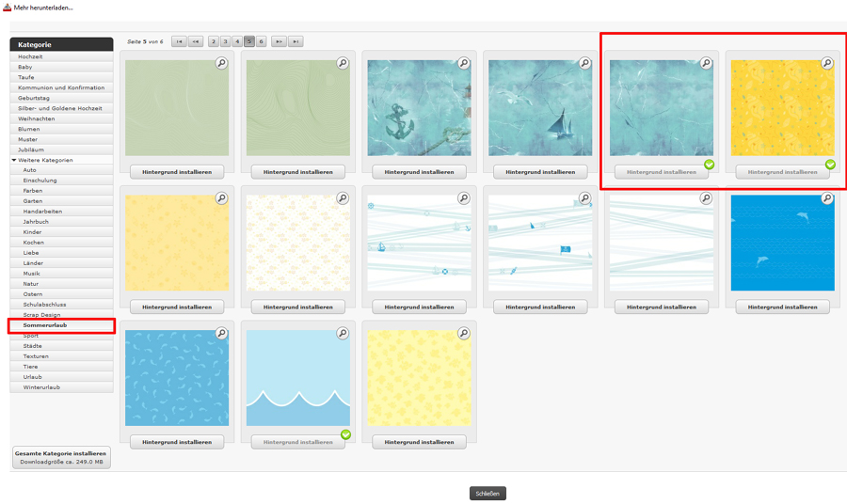Screen dimensions: 847x504
Task: Install the pale yellow starfish background
Action: tap(177, 307)
